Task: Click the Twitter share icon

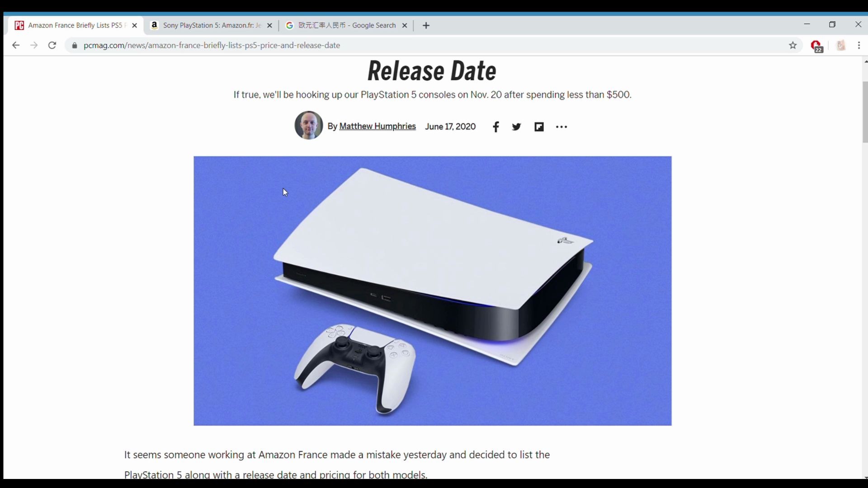Action: click(x=516, y=127)
